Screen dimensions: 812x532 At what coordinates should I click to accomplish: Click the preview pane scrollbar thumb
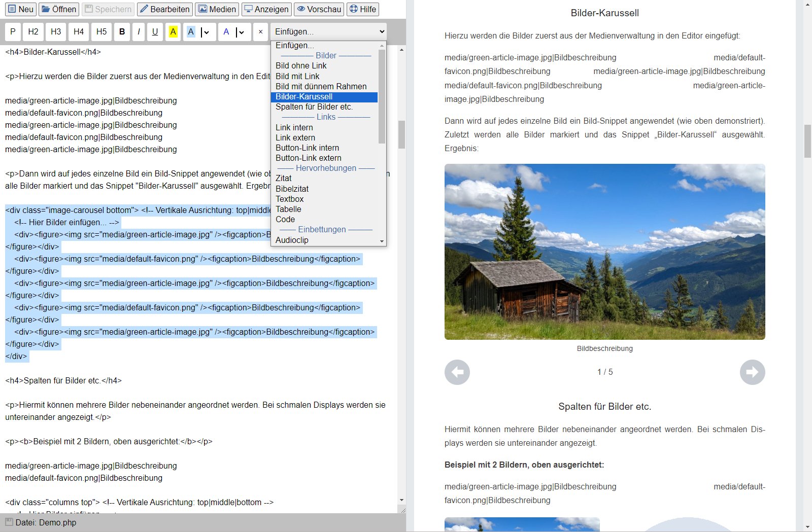point(807,141)
